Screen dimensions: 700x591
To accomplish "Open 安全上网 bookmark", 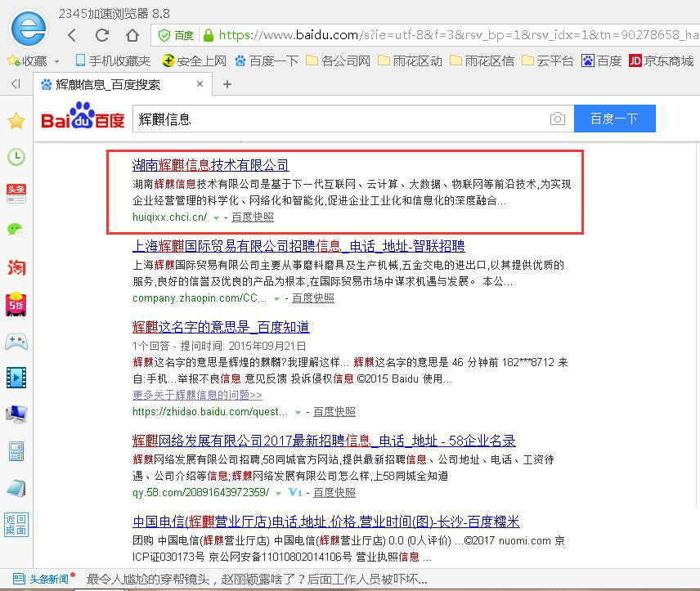I will point(194,60).
